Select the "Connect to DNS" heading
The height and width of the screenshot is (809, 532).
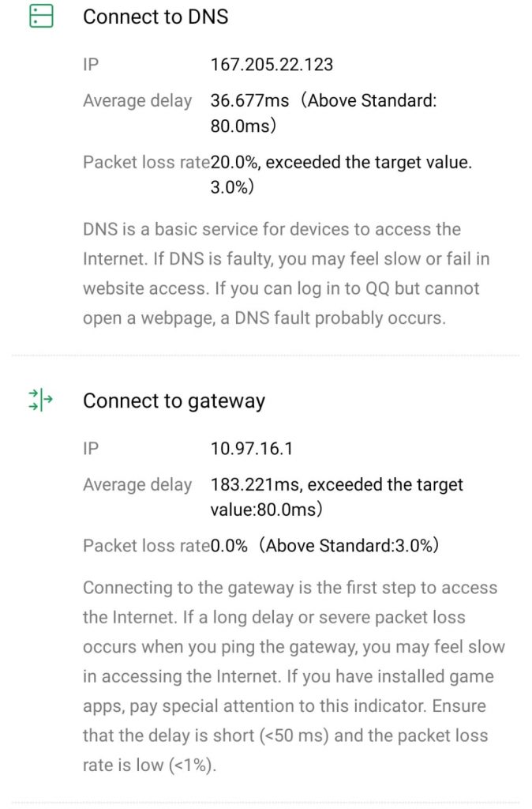155,17
